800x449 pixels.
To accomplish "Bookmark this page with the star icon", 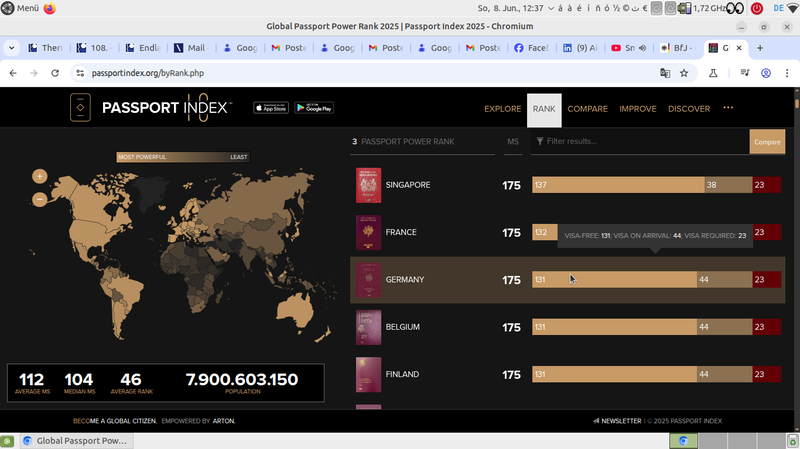I will coord(684,73).
